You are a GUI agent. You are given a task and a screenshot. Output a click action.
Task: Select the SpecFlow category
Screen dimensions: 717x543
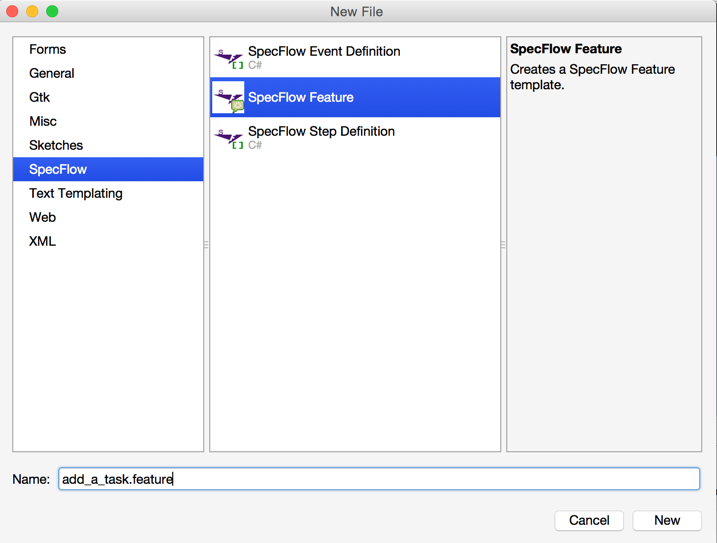[x=108, y=169]
